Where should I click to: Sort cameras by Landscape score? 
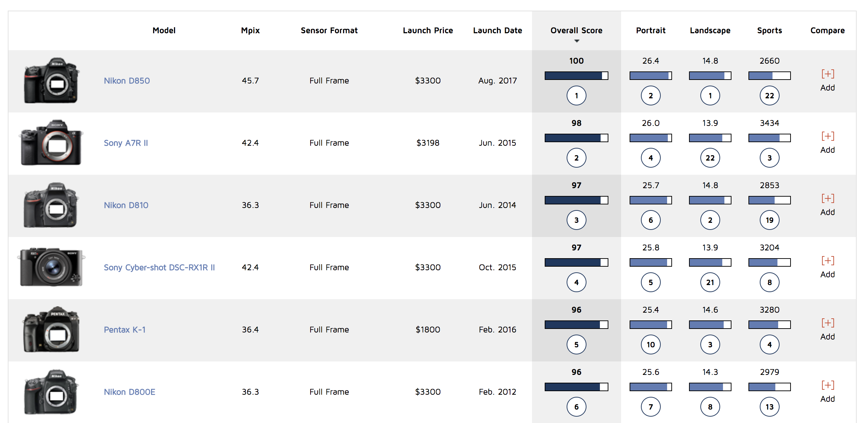click(x=710, y=30)
